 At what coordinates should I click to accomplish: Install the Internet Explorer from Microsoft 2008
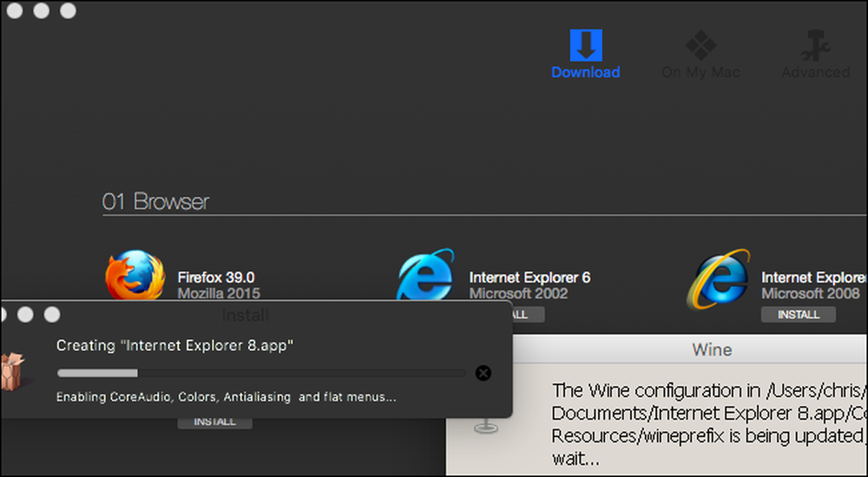[x=799, y=314]
